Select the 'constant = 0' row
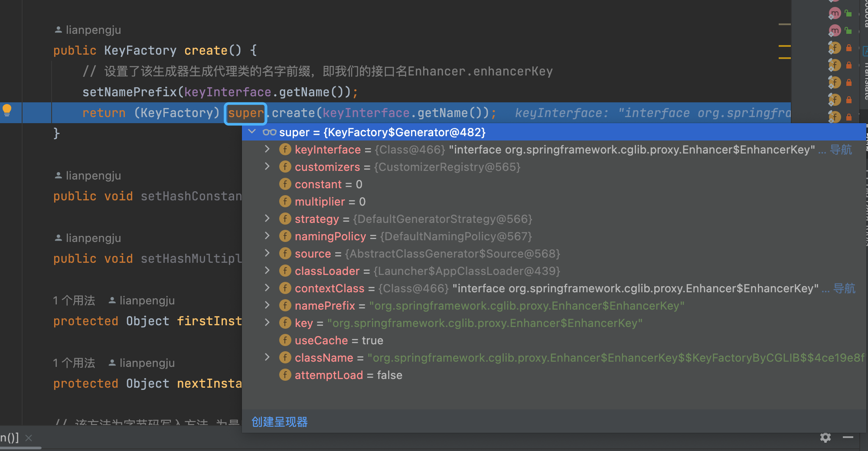Screen dimensions: 868x451 pyautogui.click(x=554, y=184)
